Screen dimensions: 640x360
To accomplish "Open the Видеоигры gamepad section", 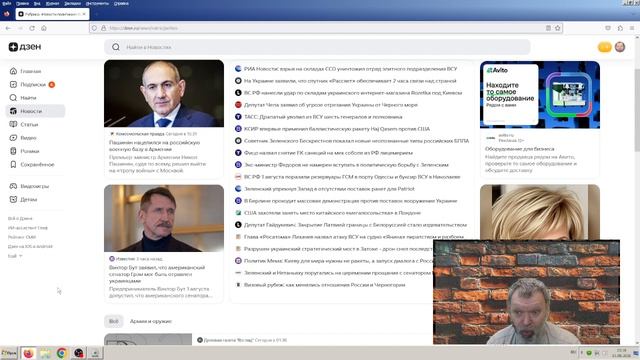I will [29, 186].
